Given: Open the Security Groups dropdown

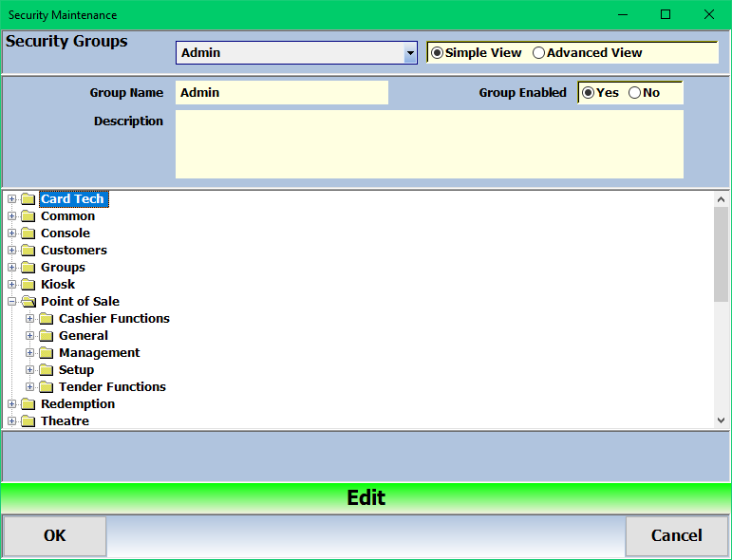Looking at the screenshot, I should click(410, 53).
